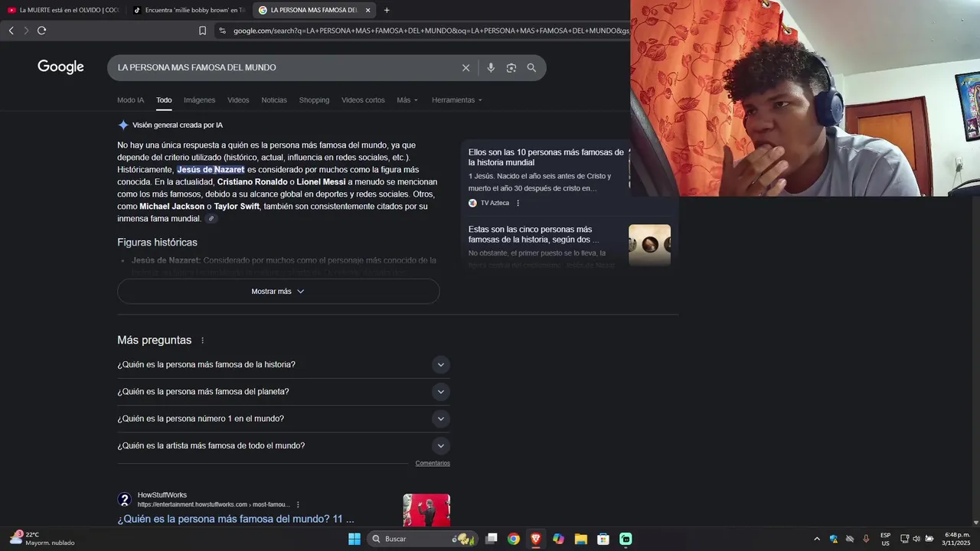Open the Noticias search tab
980x551 pixels.
(274, 100)
